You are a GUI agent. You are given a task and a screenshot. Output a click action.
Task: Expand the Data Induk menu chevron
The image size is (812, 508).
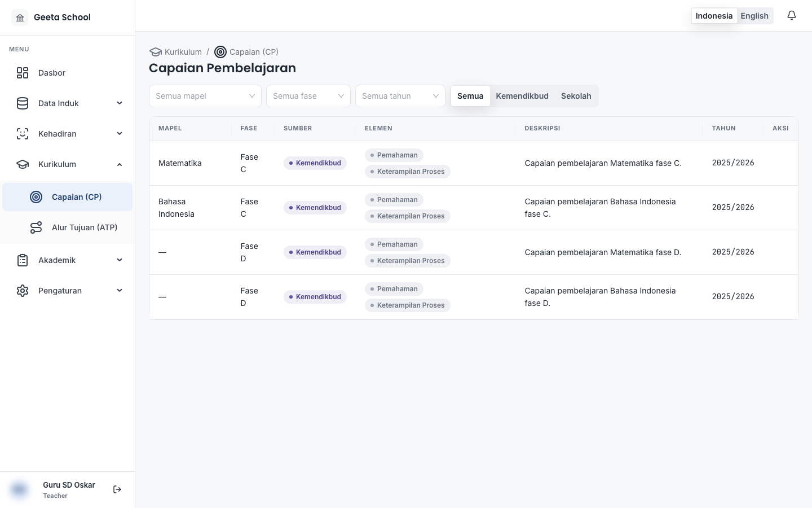120,103
